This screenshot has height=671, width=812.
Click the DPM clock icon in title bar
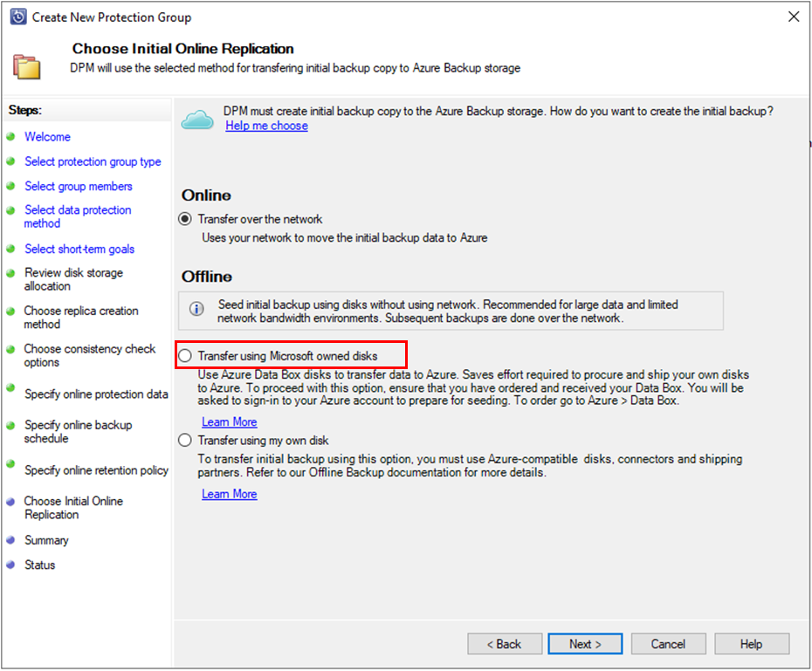18,17
